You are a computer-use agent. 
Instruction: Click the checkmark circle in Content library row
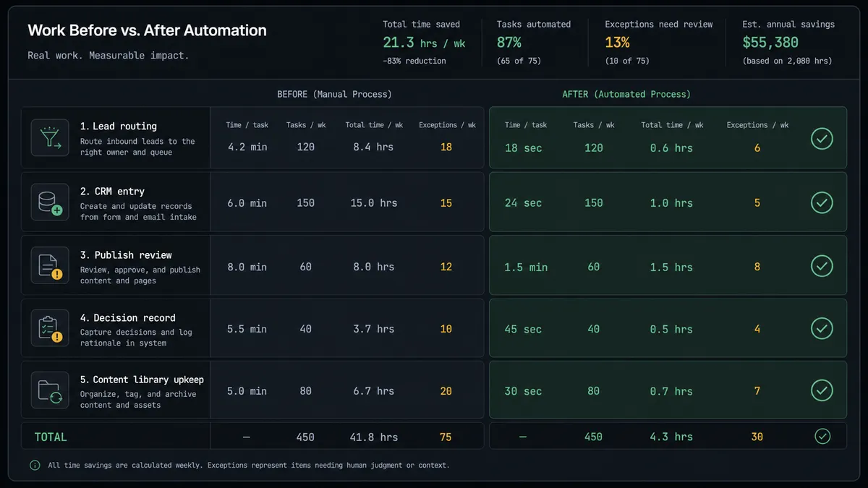(822, 390)
